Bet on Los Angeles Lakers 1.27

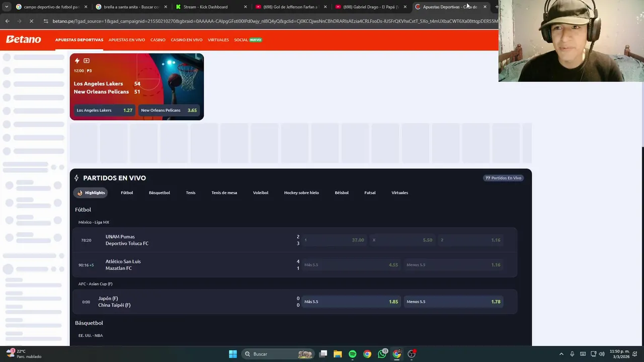[104, 110]
